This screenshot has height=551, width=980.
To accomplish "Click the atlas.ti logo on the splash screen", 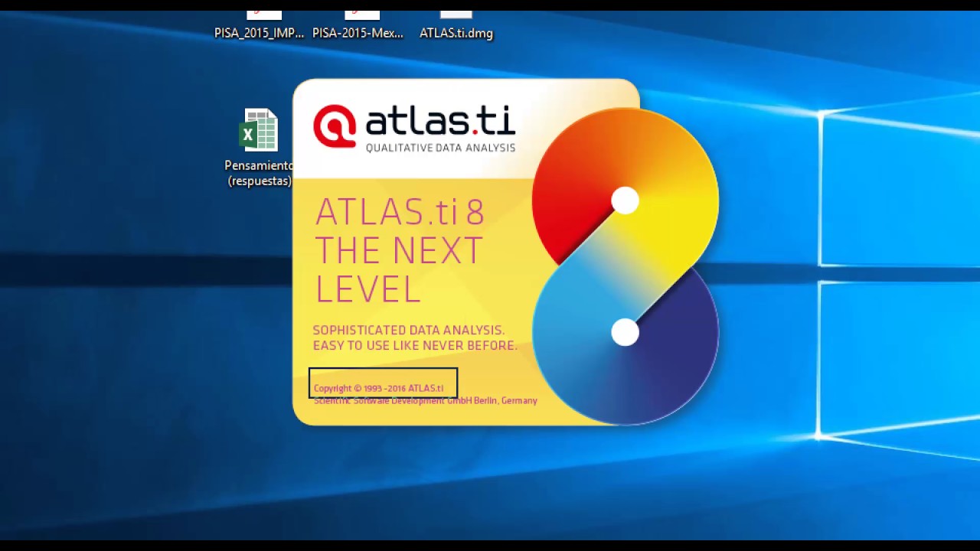I will (414, 128).
